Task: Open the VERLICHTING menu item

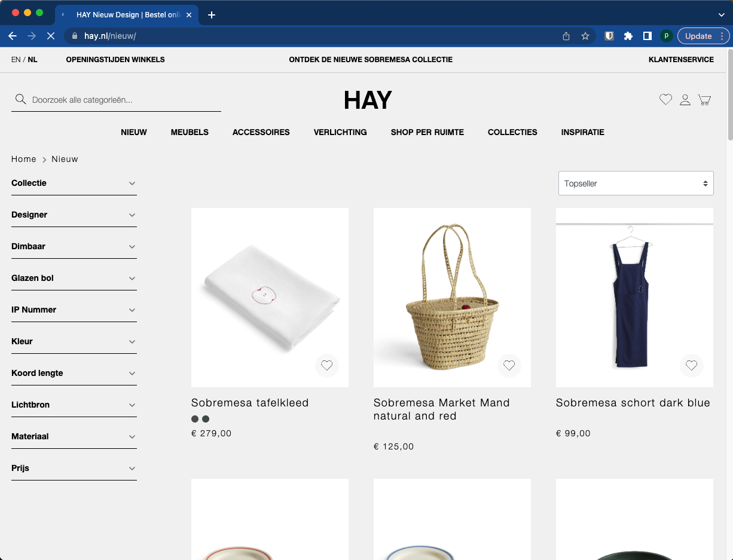Action: coord(340,132)
